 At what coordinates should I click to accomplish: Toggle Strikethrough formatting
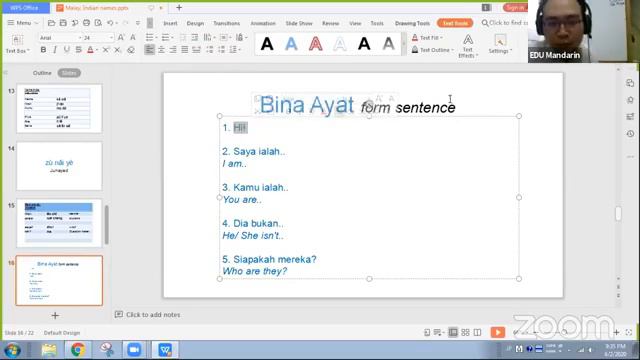pos(78,50)
